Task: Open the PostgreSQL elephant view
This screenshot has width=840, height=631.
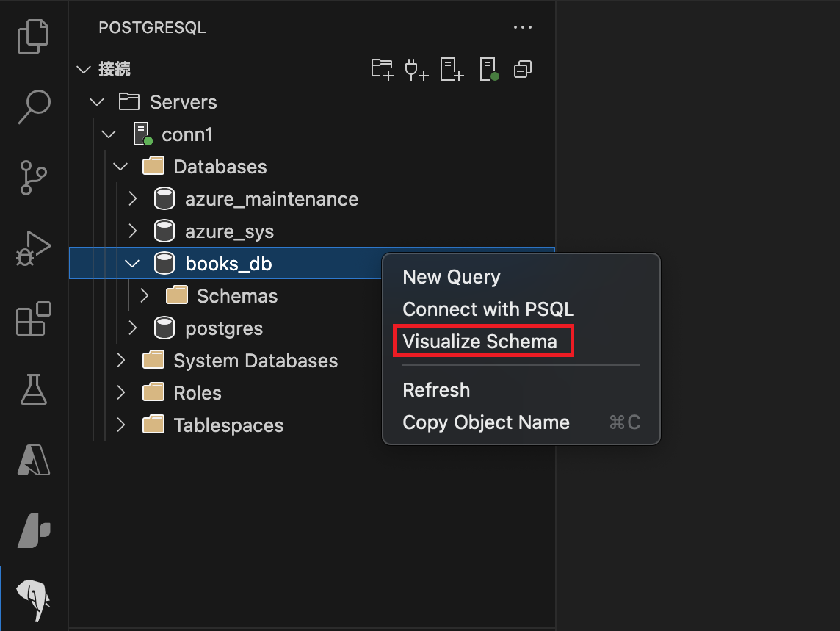Action: (34, 600)
